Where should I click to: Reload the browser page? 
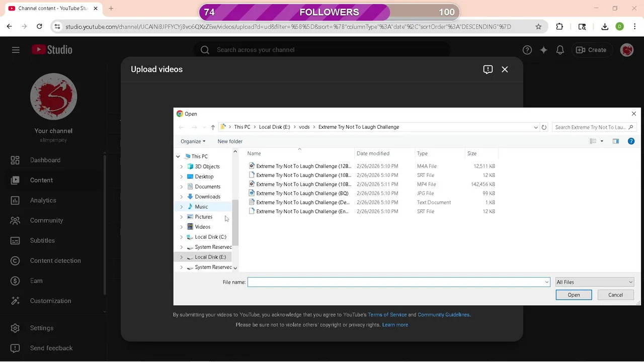pyautogui.click(x=39, y=27)
